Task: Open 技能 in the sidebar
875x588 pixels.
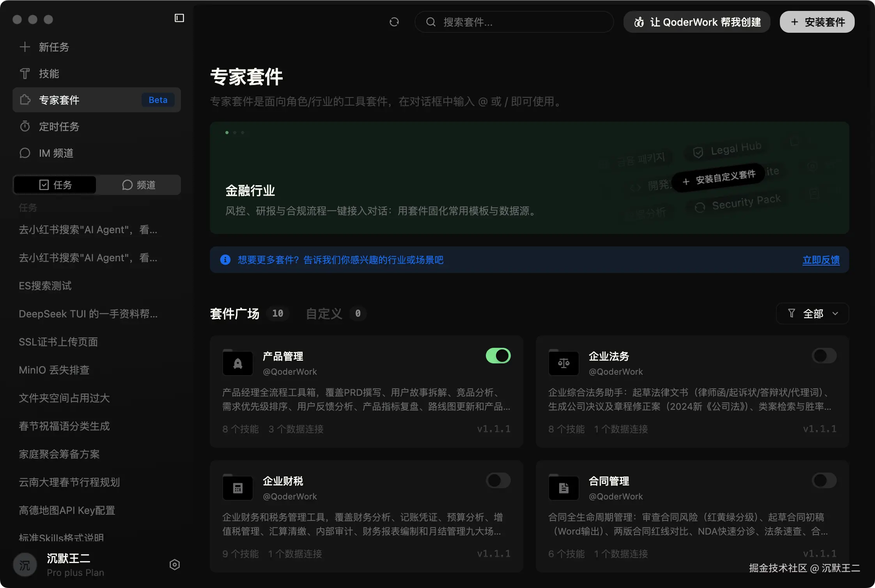Action: [x=97, y=74]
